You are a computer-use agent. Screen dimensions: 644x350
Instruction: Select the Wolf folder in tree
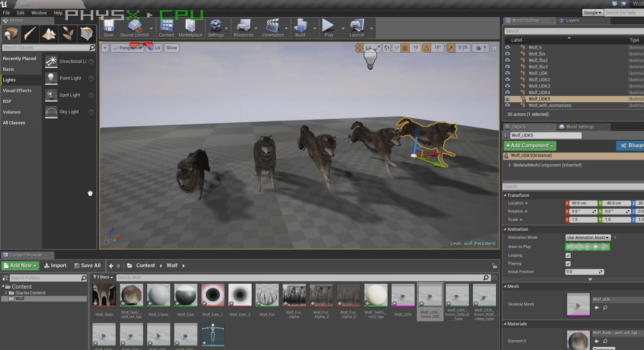[19, 299]
